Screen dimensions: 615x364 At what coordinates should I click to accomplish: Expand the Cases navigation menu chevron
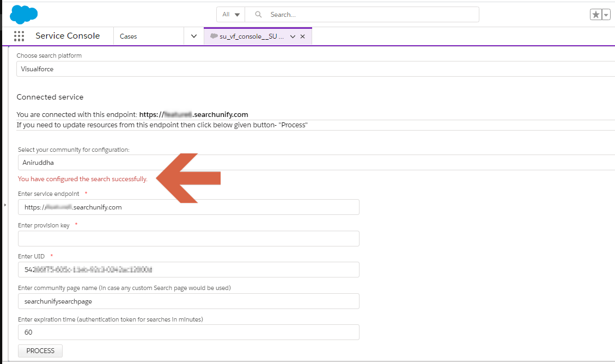click(193, 36)
